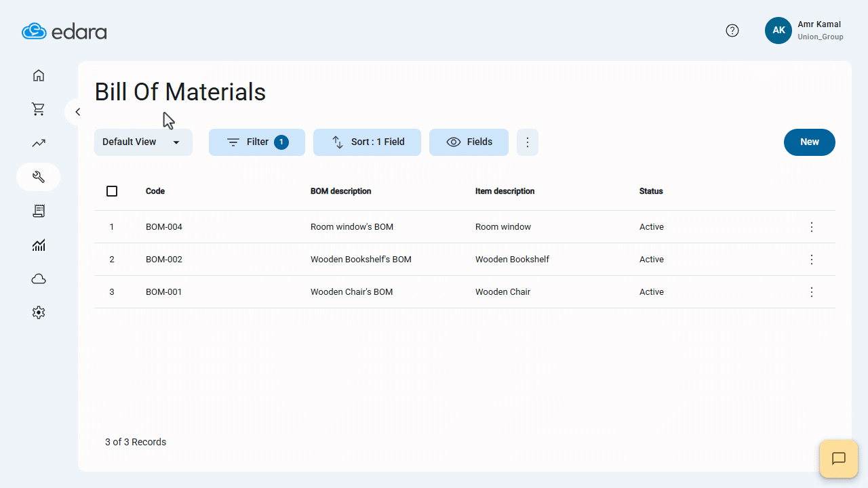Click the Bill Of Materials page title

180,92
